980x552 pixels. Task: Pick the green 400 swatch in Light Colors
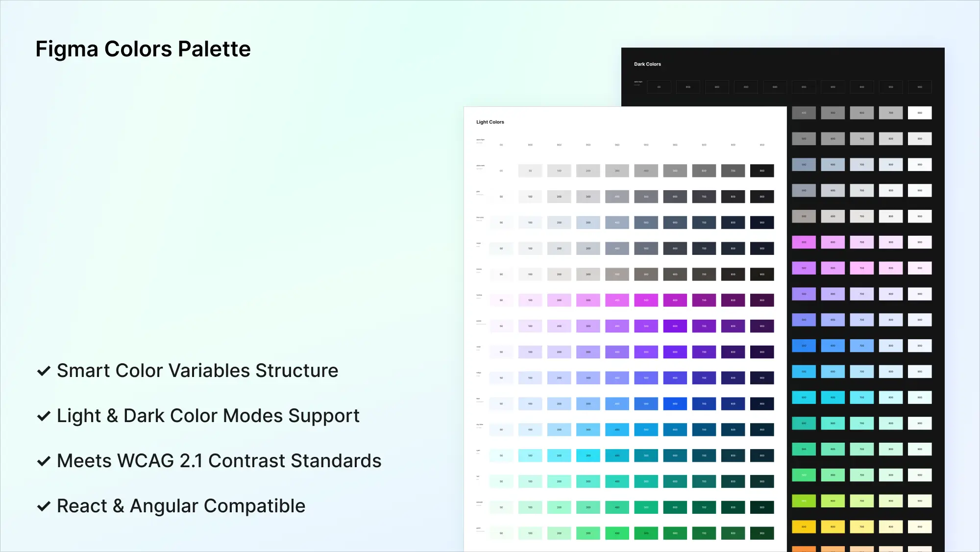[x=617, y=533]
